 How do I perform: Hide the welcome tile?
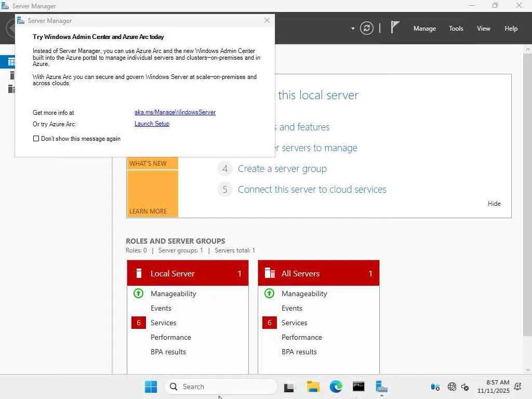pos(494,203)
